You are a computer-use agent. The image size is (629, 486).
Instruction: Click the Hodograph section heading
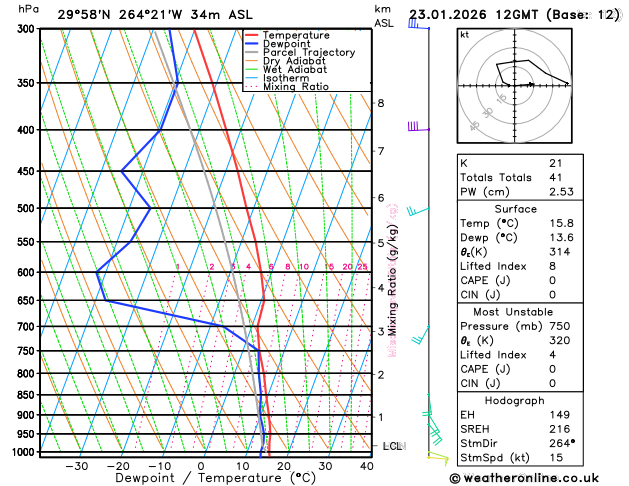tap(514, 401)
